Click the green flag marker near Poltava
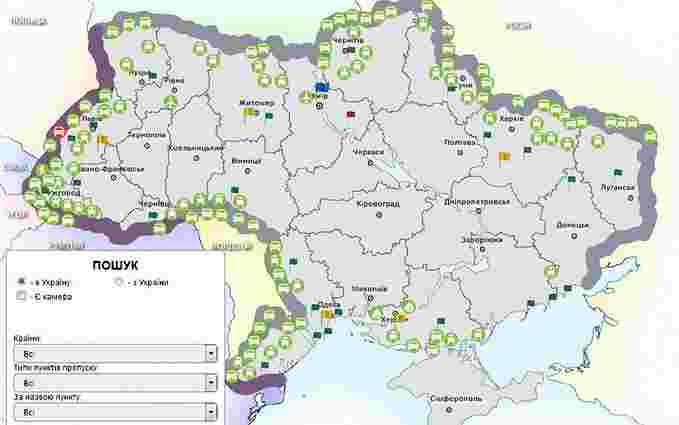This screenshot has height=425, width=679. point(488,135)
